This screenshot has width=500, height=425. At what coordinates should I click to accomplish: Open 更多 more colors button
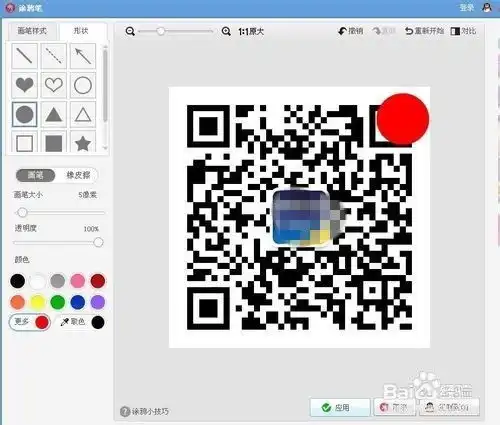tap(30, 322)
